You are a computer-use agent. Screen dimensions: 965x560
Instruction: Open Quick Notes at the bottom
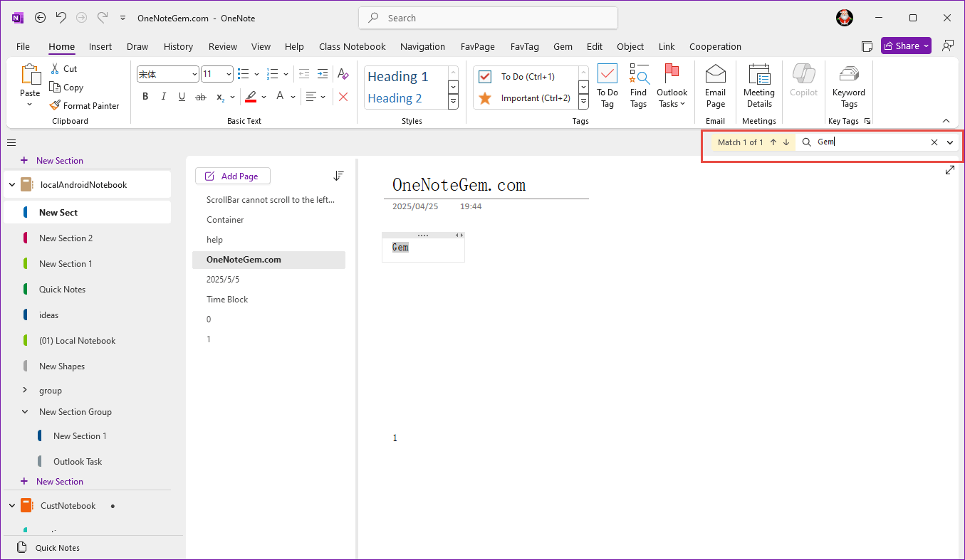(x=57, y=548)
